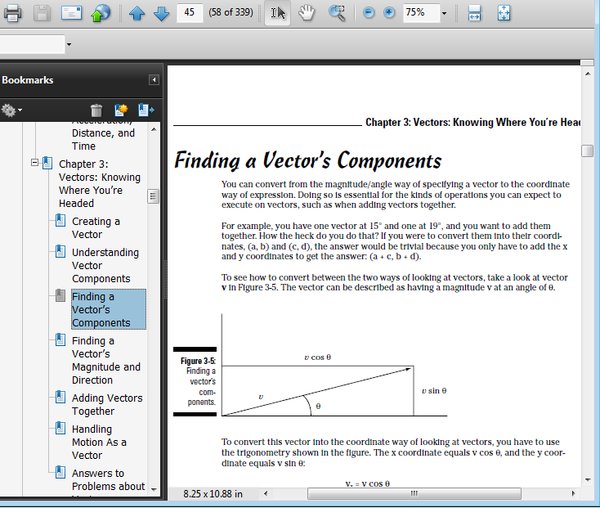Click the v cos θ label in figure

pyautogui.click(x=318, y=357)
